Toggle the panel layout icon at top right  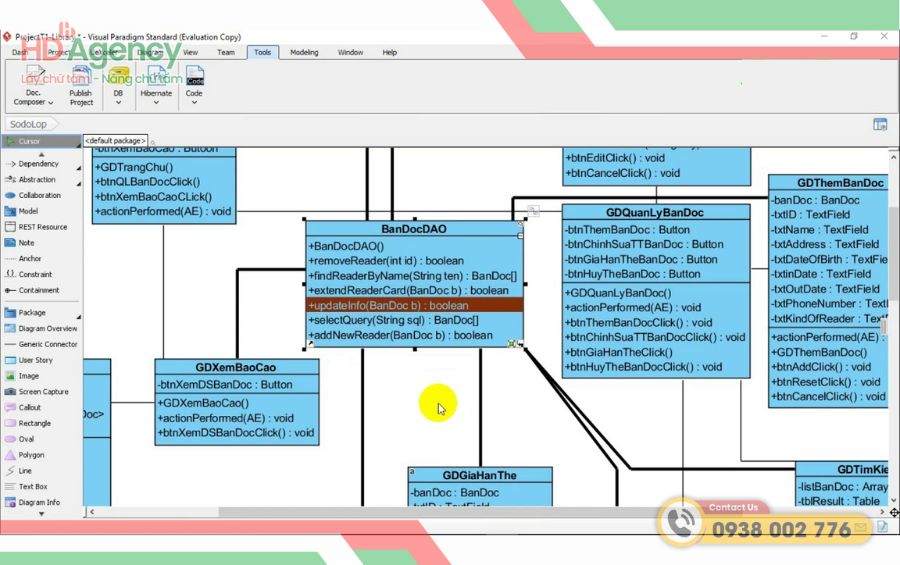tap(880, 125)
